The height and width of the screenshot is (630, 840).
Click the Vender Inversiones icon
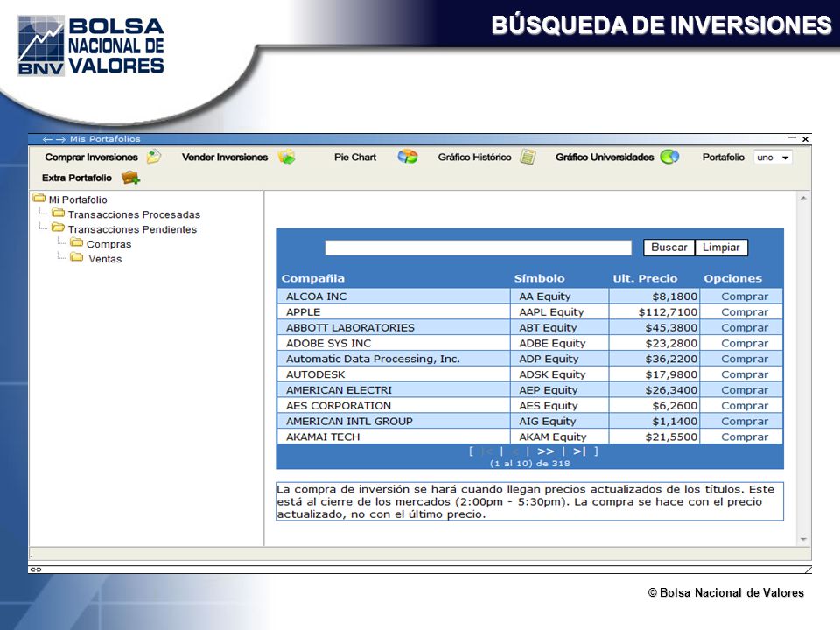(287, 157)
